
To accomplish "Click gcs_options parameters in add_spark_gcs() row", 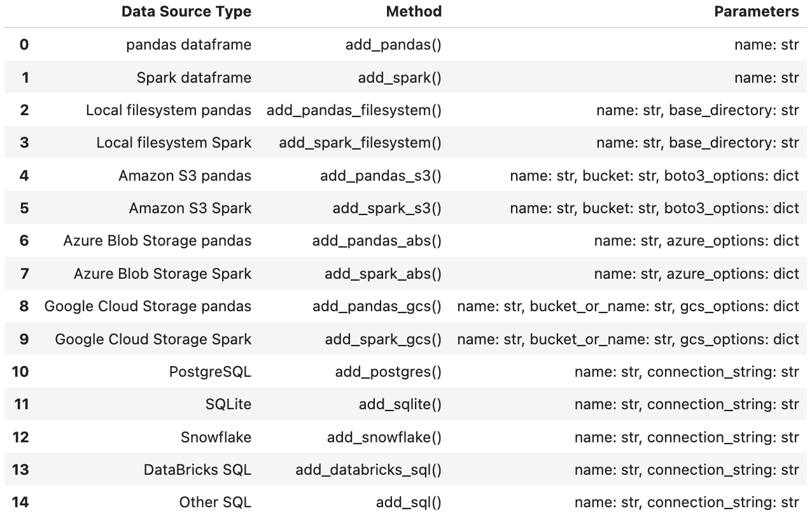I will [x=628, y=339].
